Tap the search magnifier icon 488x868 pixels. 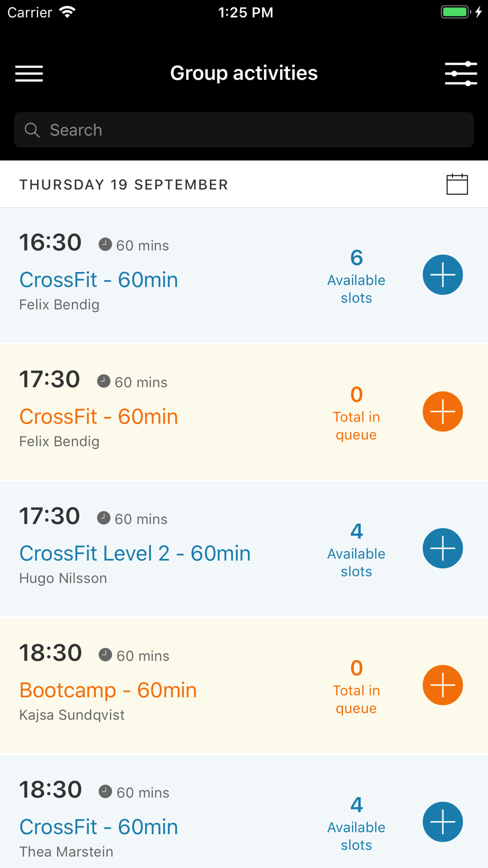point(32,130)
